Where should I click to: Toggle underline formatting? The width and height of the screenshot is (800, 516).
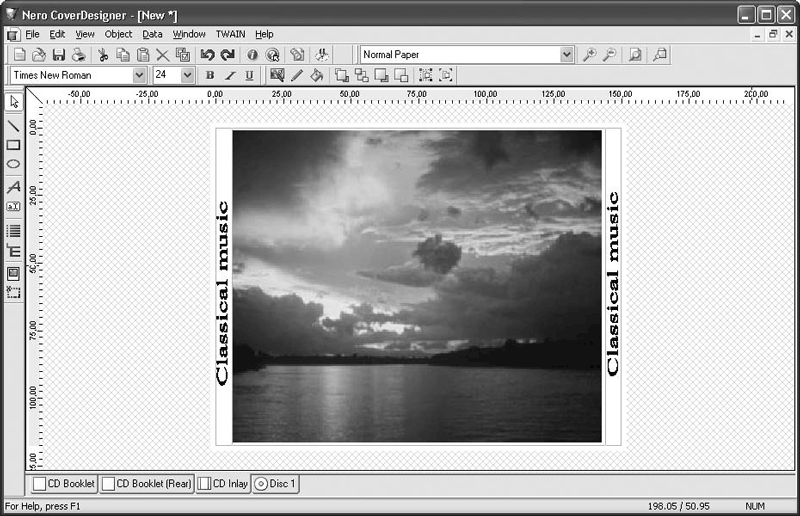(x=248, y=75)
